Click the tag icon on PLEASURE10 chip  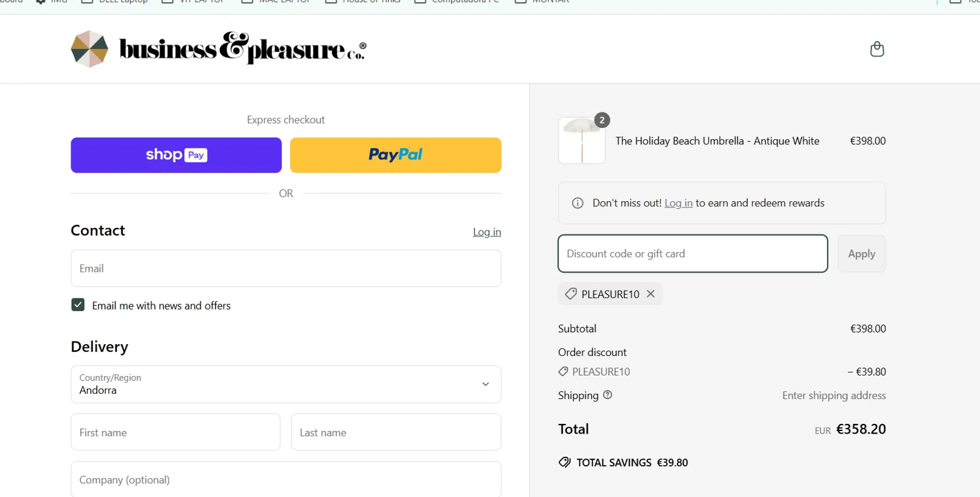pyautogui.click(x=570, y=294)
